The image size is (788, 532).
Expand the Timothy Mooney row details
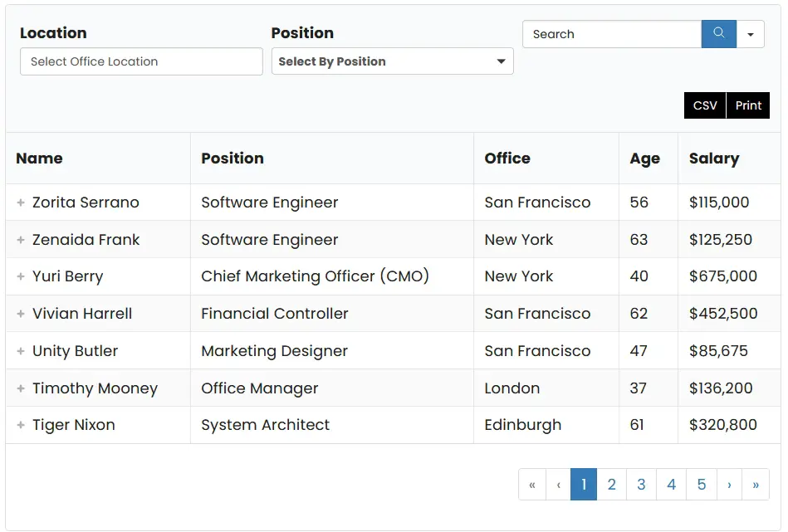click(21, 388)
